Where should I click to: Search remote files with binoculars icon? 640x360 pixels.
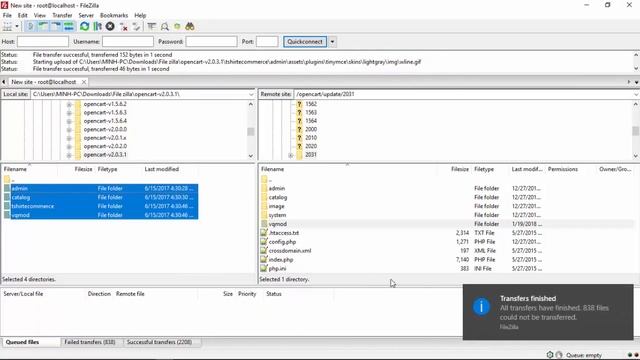tap(190, 27)
